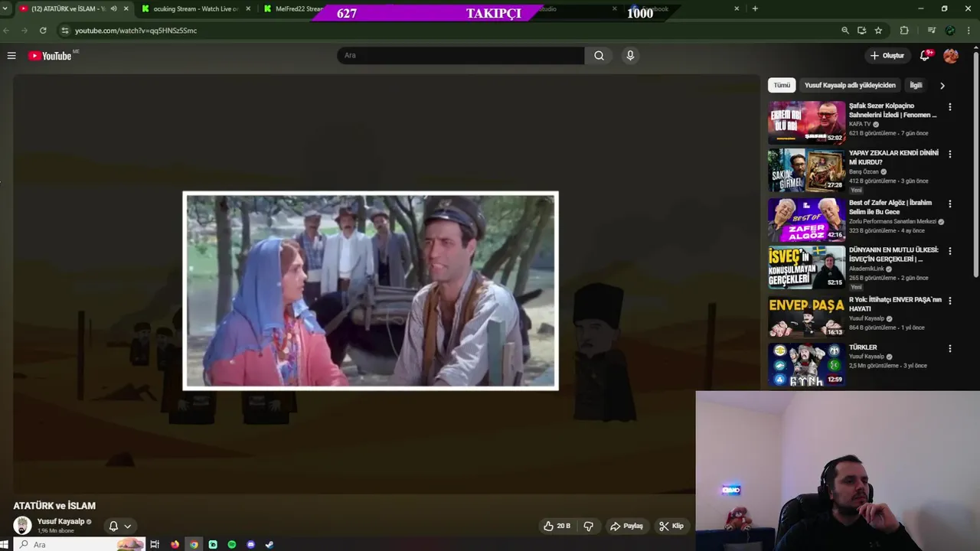Open the AkademikLink channel under İSVEÇ video
Image resolution: width=980 pixels, height=551 pixels.
point(867,269)
